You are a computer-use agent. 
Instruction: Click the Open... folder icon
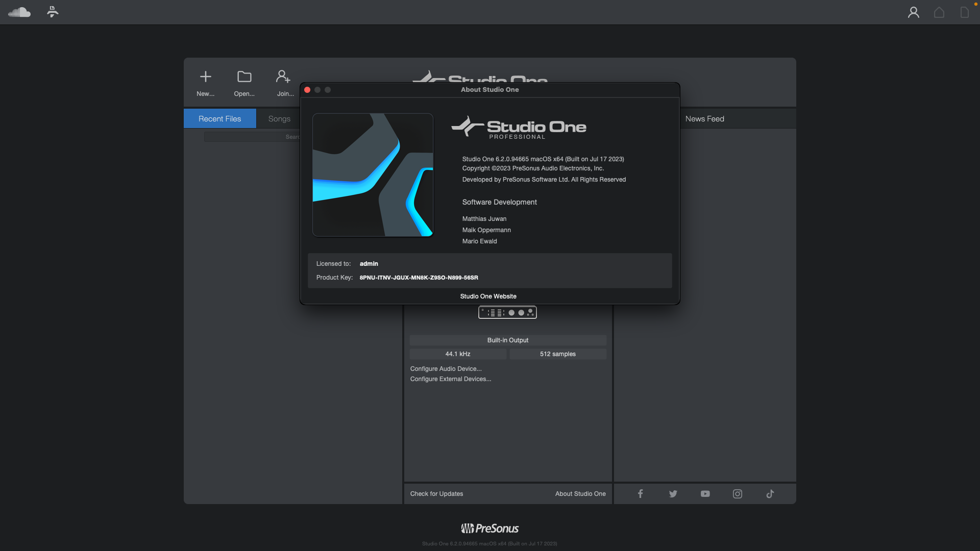(244, 77)
